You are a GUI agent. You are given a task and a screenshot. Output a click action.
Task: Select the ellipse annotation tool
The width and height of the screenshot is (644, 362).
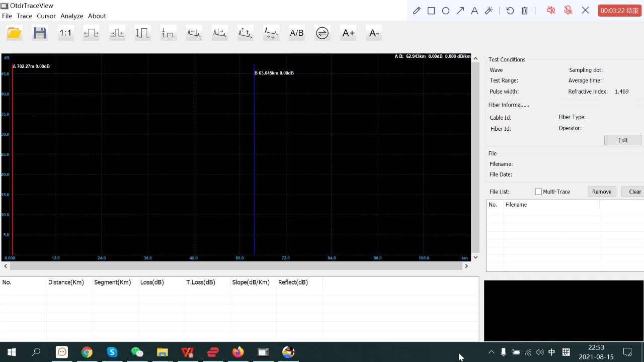click(x=446, y=11)
